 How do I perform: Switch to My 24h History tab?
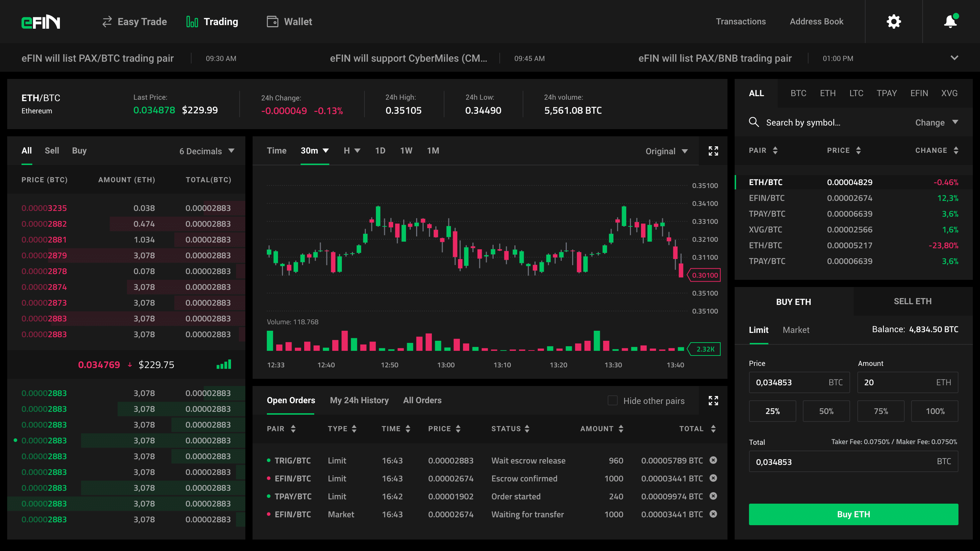(x=359, y=400)
